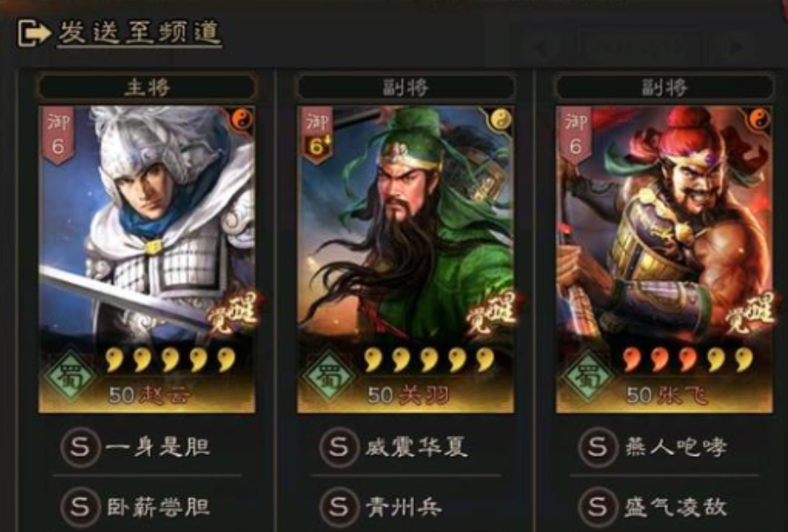This screenshot has height=532, width=788.
Task: Click the right arrow page button
Action: tap(736, 48)
